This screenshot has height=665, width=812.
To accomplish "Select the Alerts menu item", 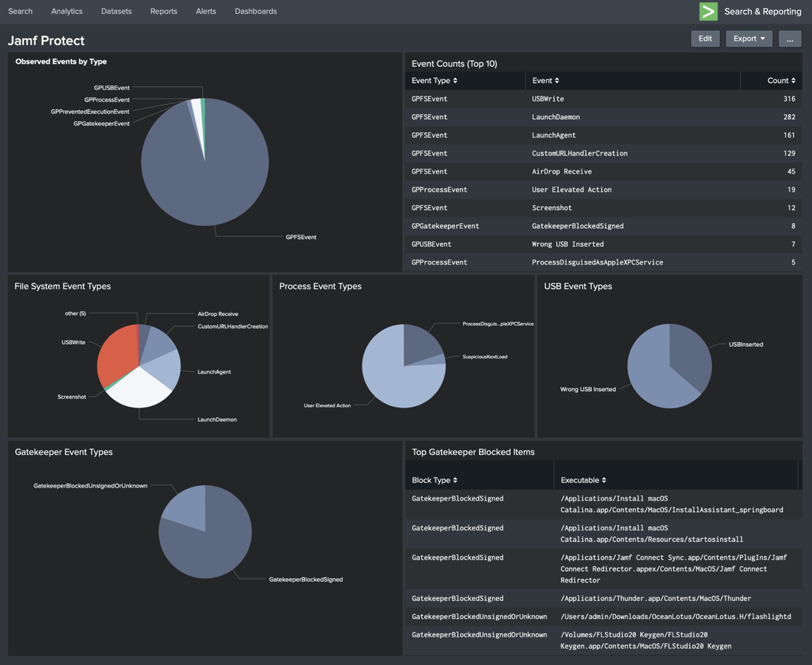I will click(x=206, y=11).
